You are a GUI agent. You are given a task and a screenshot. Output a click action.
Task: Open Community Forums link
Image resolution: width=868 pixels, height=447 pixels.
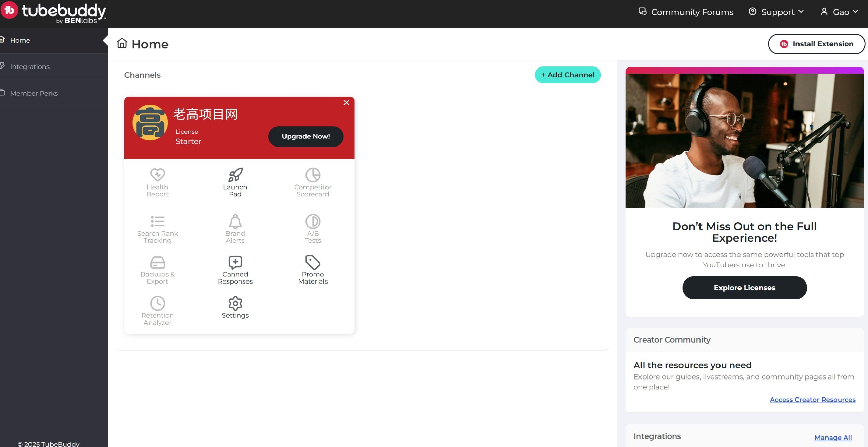[692, 12]
